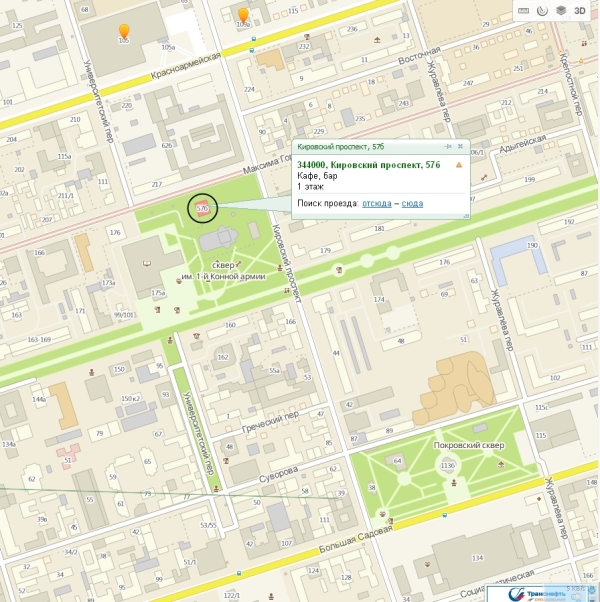Select building 174 south of the boulevard
The width and height of the screenshot is (600, 602).
(x=379, y=299)
